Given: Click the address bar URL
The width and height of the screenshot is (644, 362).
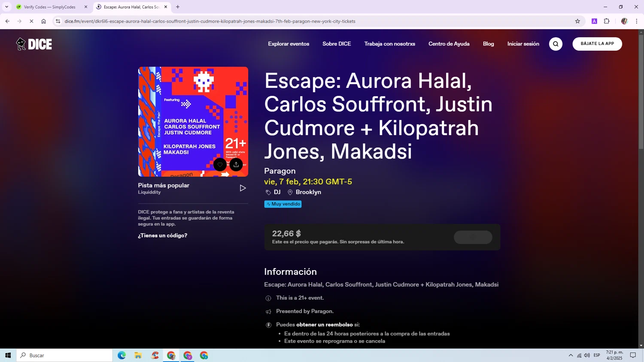Looking at the screenshot, I should coord(210,21).
